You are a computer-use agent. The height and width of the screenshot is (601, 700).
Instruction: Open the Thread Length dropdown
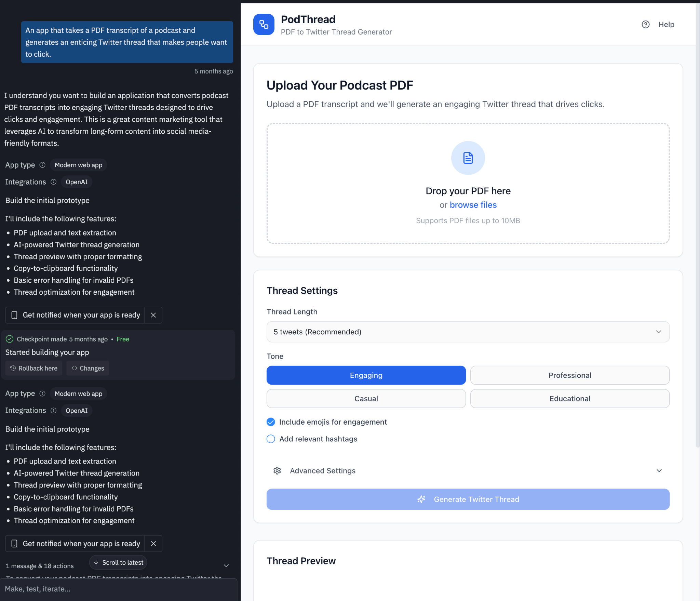point(468,332)
